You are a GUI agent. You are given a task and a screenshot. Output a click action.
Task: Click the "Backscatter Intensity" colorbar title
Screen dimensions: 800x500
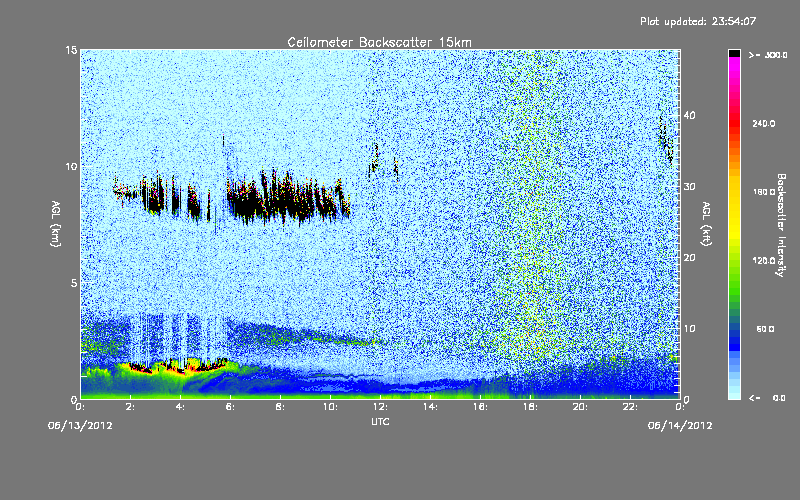point(781,225)
